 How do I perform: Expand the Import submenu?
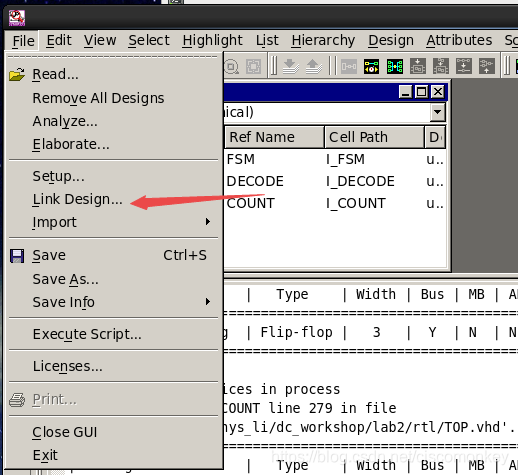pos(113,222)
